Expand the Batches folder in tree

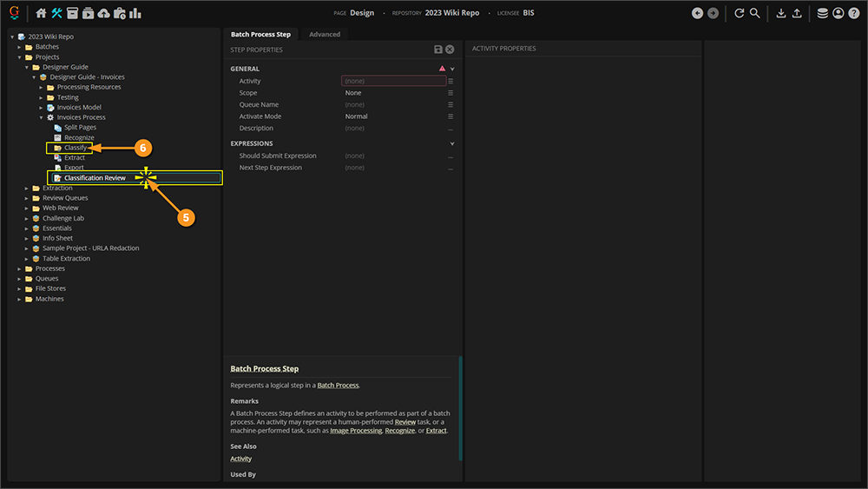pos(20,47)
